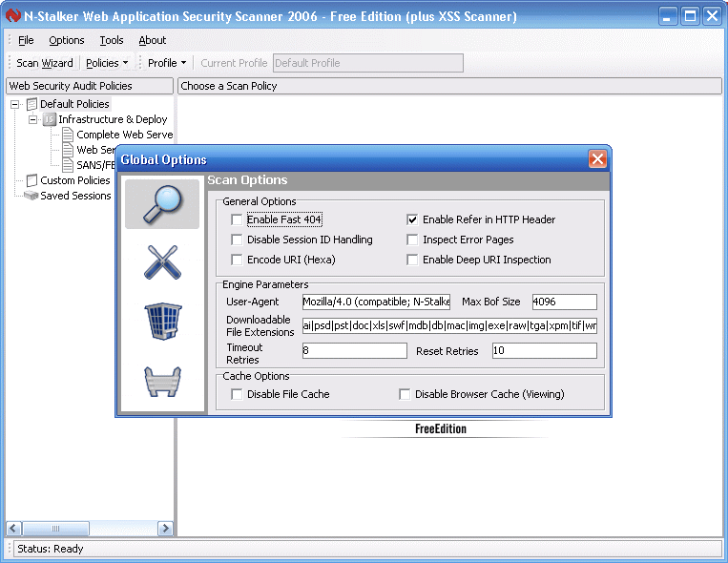The image size is (728, 563).
Task: Check Encode URI (Hexa) option
Action: [x=237, y=260]
